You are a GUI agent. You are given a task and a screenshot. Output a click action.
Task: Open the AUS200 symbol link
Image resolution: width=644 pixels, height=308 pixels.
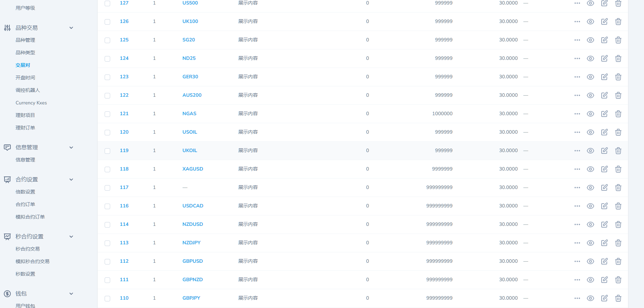tap(192, 95)
